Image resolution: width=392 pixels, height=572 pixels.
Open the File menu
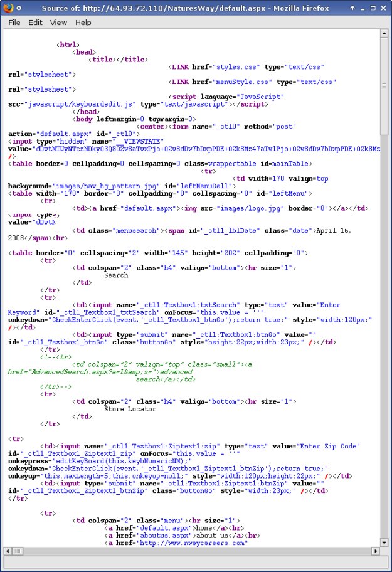(14, 23)
